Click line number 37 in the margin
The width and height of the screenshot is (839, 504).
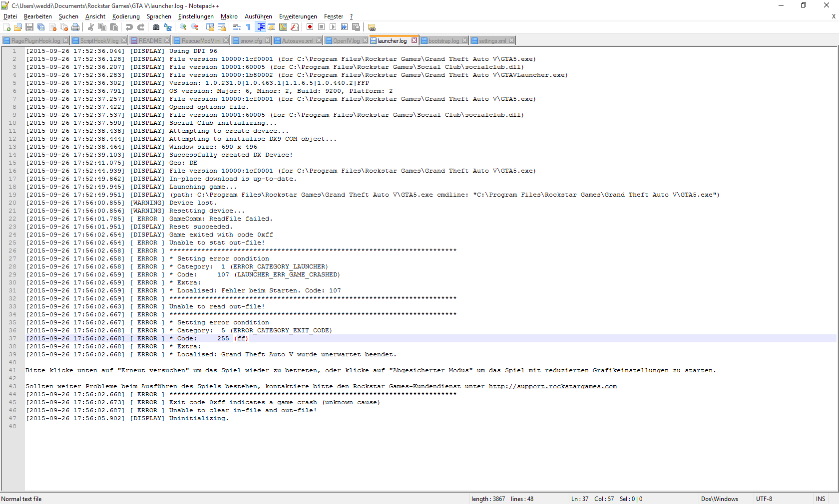(12, 338)
